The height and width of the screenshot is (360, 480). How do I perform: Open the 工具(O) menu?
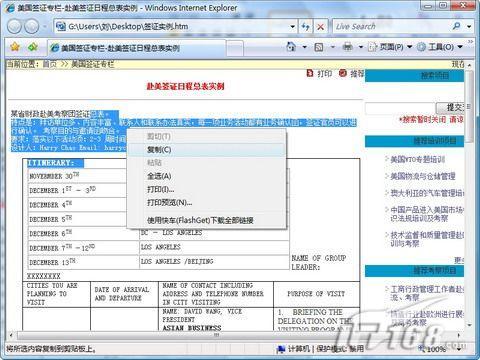440,47
